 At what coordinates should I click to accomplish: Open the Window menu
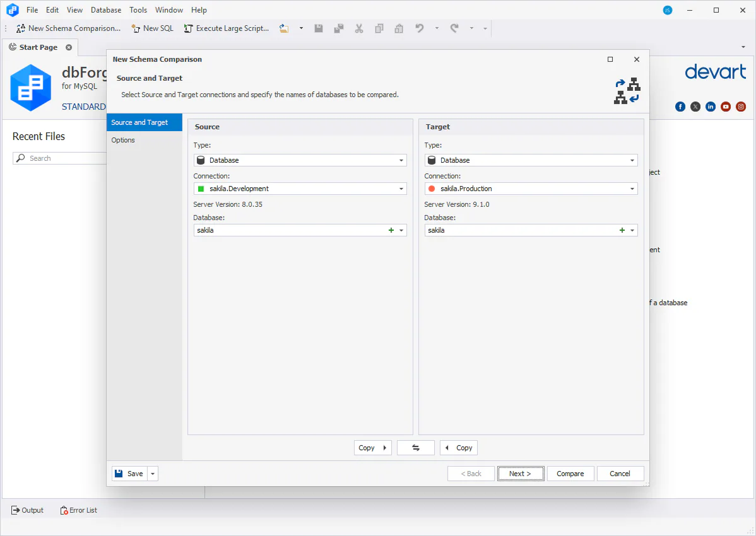168,10
